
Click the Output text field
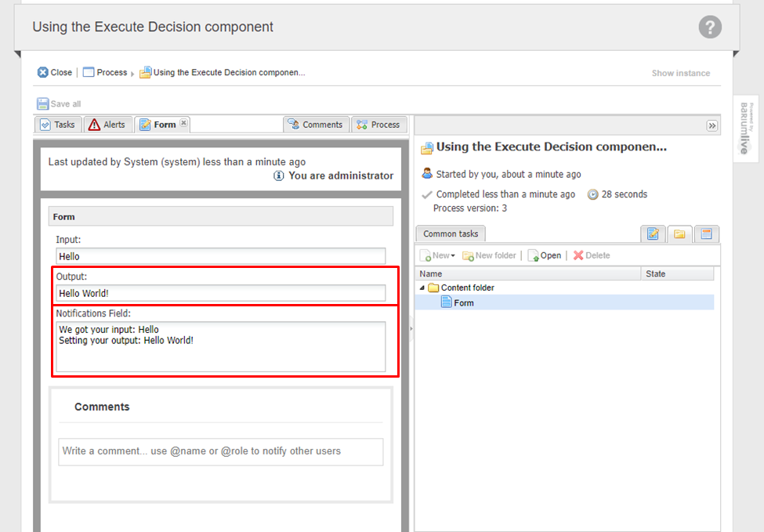(x=221, y=293)
